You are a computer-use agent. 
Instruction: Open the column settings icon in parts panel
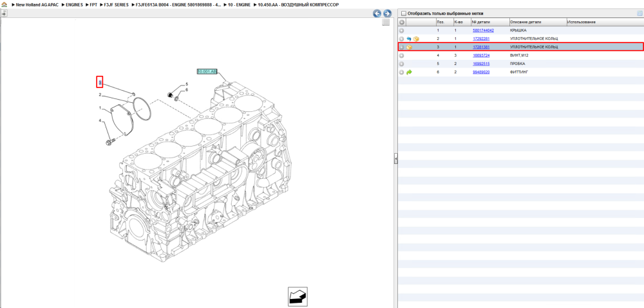click(x=639, y=14)
